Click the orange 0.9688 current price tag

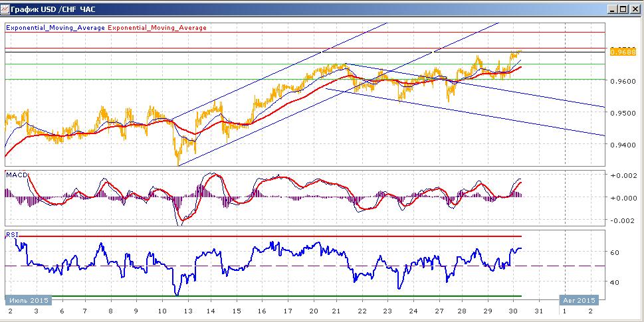(623, 52)
